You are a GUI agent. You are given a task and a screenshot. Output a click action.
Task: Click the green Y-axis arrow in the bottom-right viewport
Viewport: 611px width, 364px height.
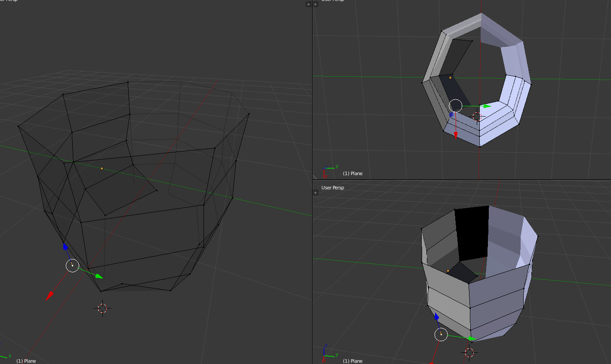point(472,339)
